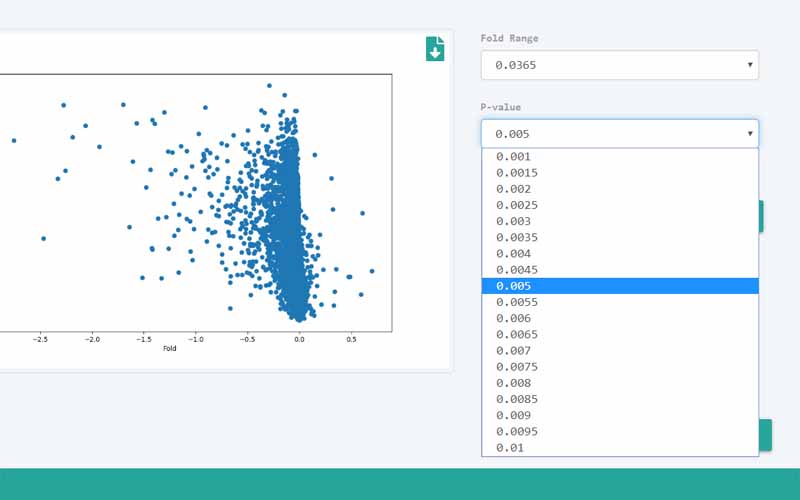The height and width of the screenshot is (500, 800).
Task: Select the 0.008 option
Action: pyautogui.click(x=619, y=383)
